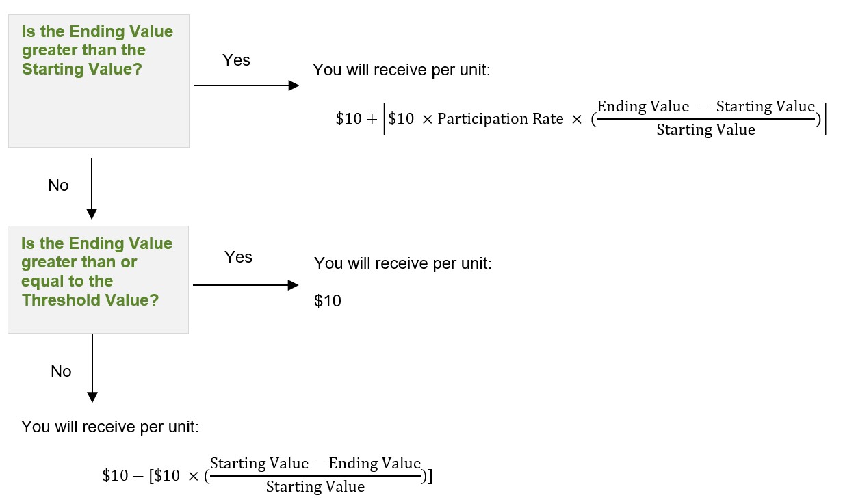Screen dimensions: 843x504
Task: Click the '$10 −' start of bottom formula
Action: pos(122,476)
